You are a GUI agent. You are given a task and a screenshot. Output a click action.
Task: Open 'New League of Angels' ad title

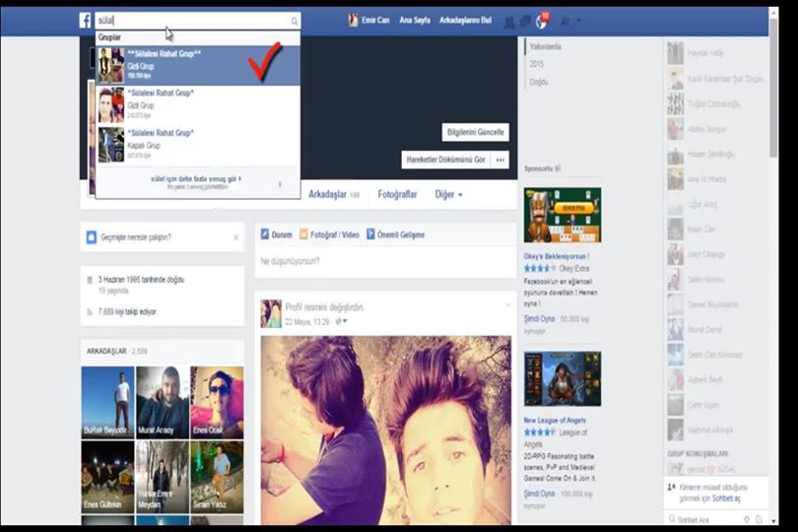tap(555, 421)
